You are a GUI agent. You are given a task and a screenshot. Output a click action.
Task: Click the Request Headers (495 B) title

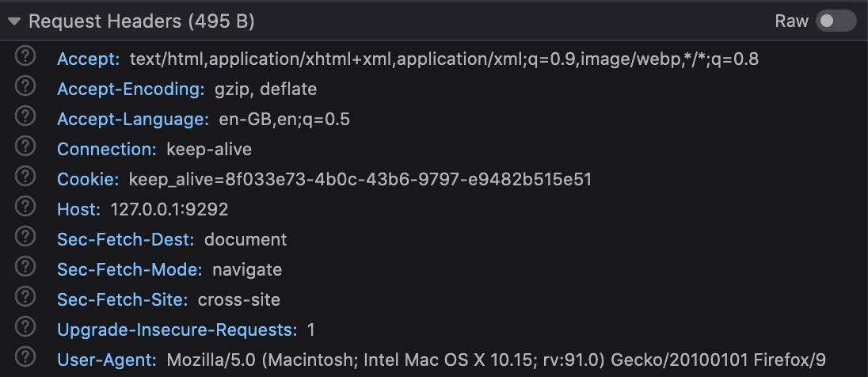[141, 21]
